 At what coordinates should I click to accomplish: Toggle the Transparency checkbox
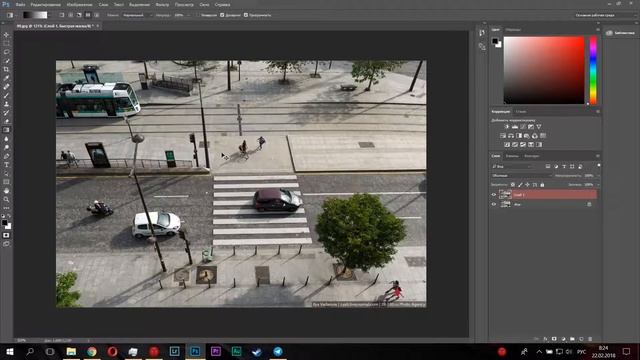246,15
